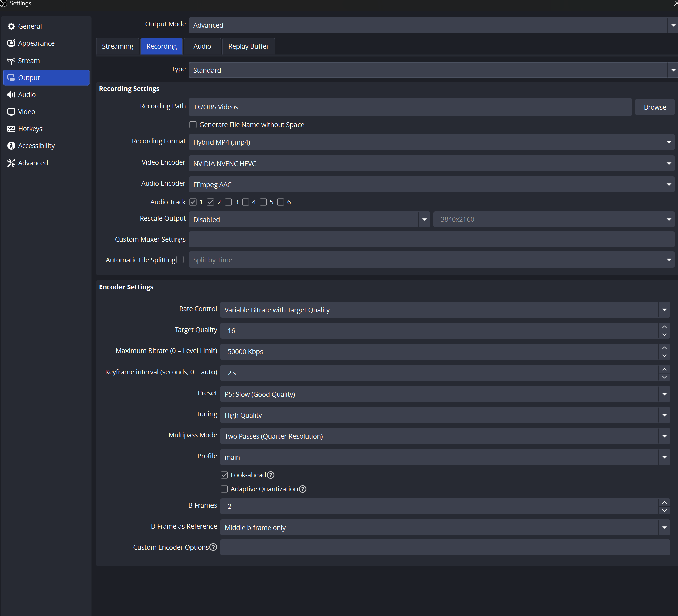
Task: Select the Audio speaker icon in sidebar
Action: [x=11, y=94]
